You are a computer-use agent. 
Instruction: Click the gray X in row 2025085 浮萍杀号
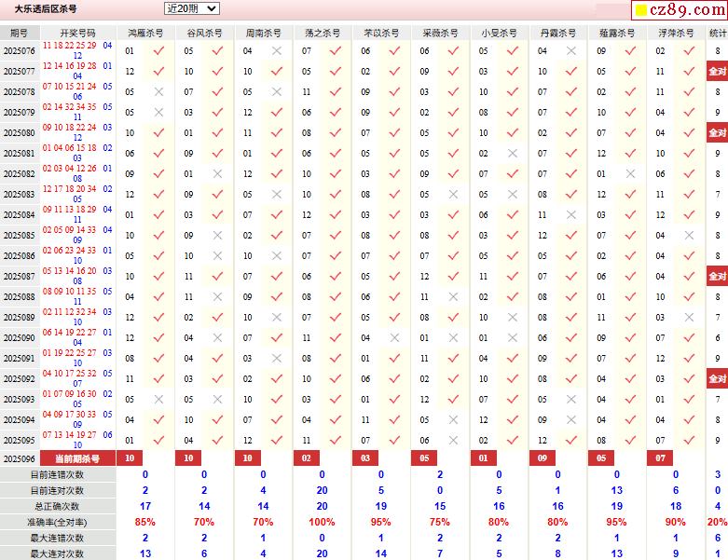(x=690, y=235)
